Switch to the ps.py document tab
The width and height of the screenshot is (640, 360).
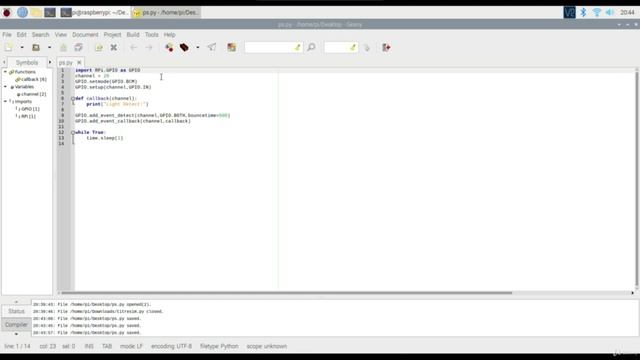click(66, 63)
